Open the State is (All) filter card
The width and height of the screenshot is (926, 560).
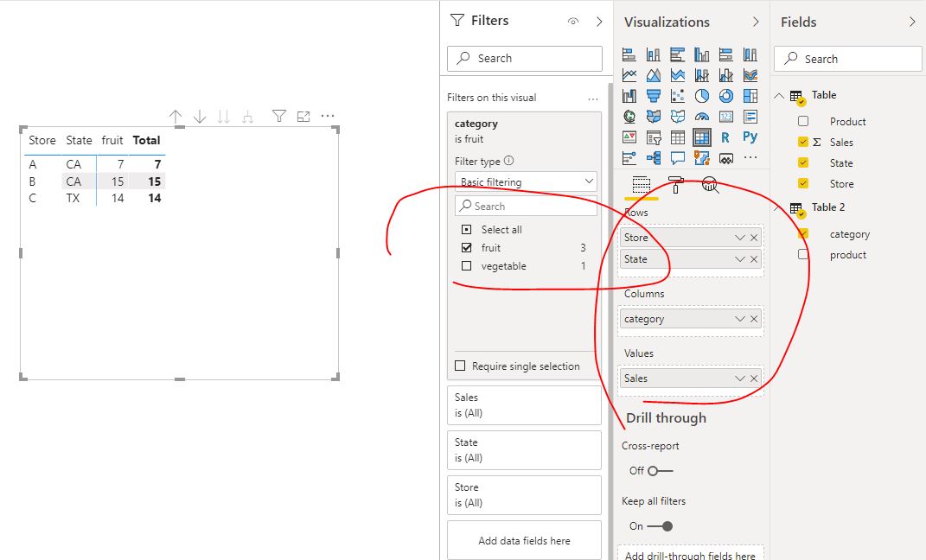point(525,450)
